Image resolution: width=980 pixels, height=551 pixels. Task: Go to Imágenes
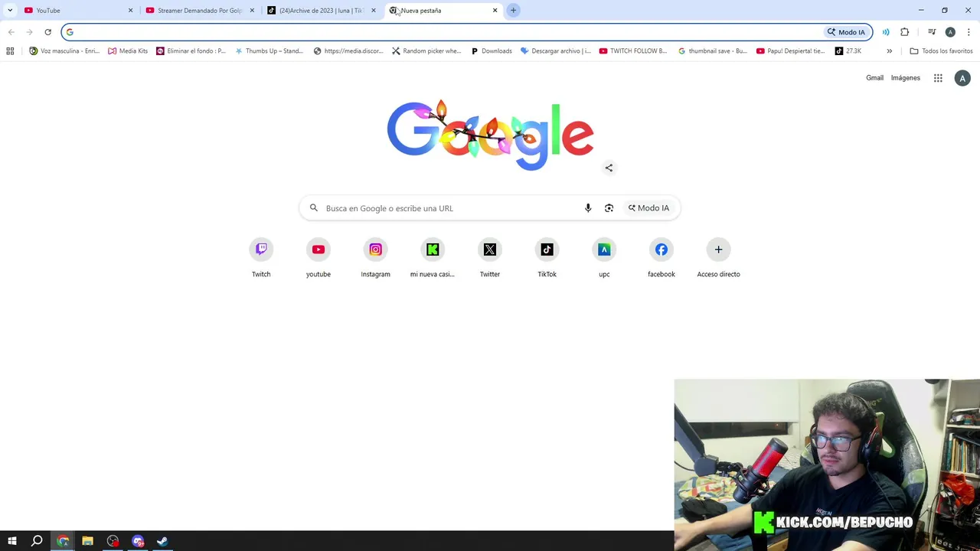905,78
